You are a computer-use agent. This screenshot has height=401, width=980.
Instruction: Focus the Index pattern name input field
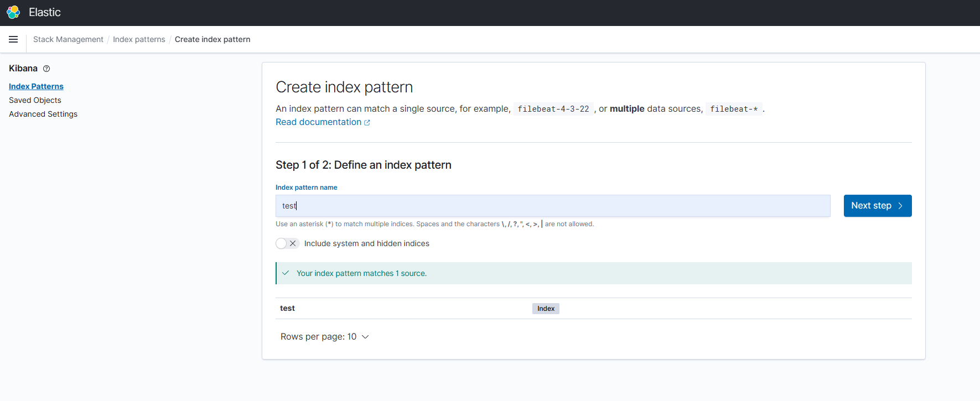pyautogui.click(x=553, y=206)
